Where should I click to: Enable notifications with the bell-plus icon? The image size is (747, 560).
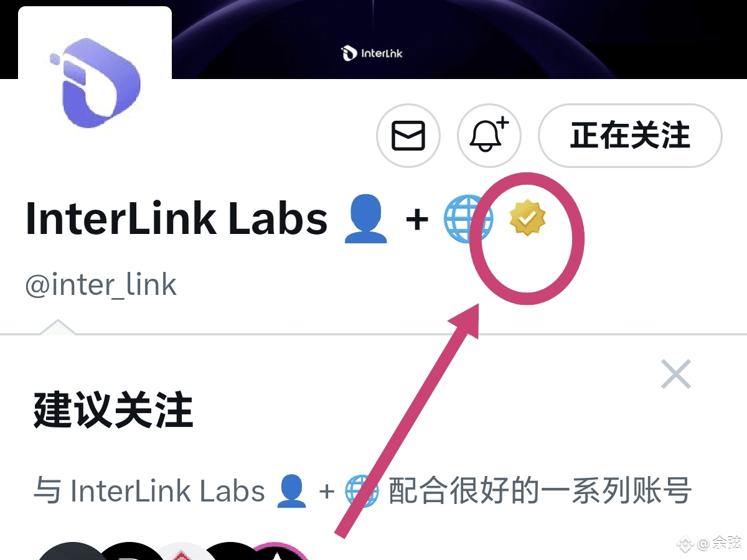[489, 136]
